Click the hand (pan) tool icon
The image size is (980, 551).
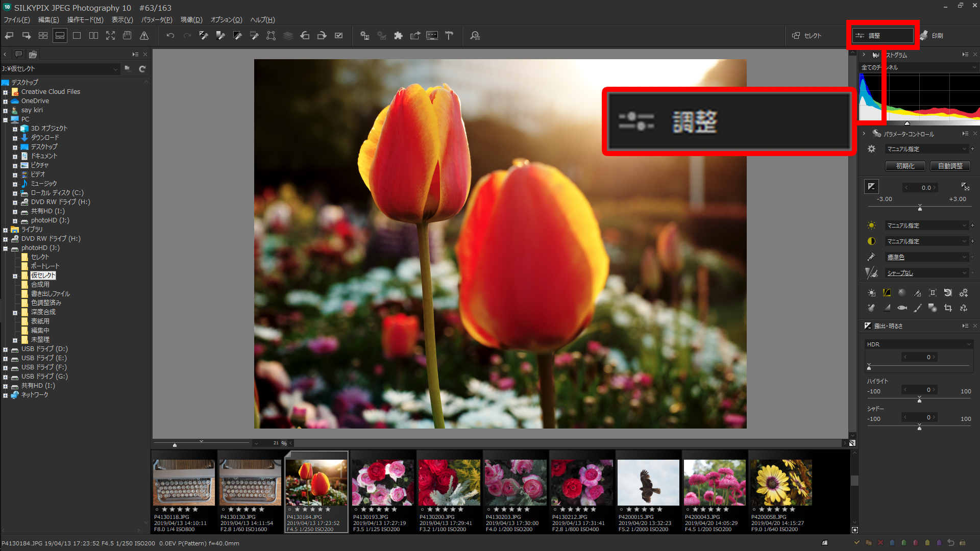(x=127, y=36)
